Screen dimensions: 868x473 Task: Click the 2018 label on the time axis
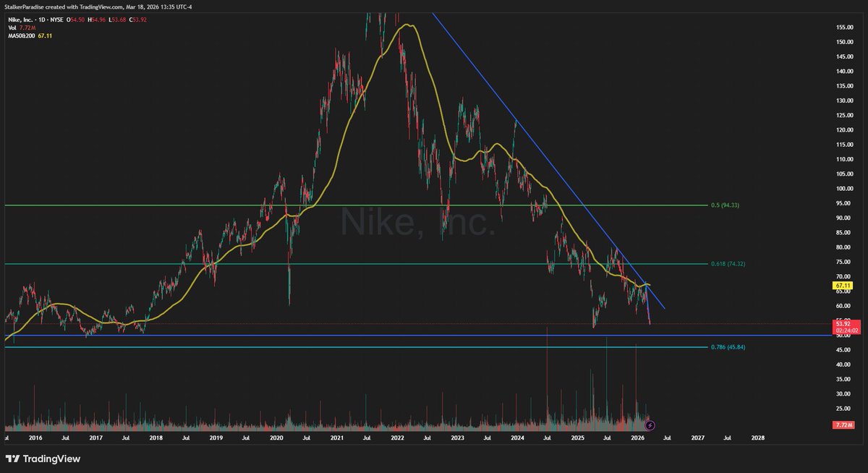tap(156, 438)
